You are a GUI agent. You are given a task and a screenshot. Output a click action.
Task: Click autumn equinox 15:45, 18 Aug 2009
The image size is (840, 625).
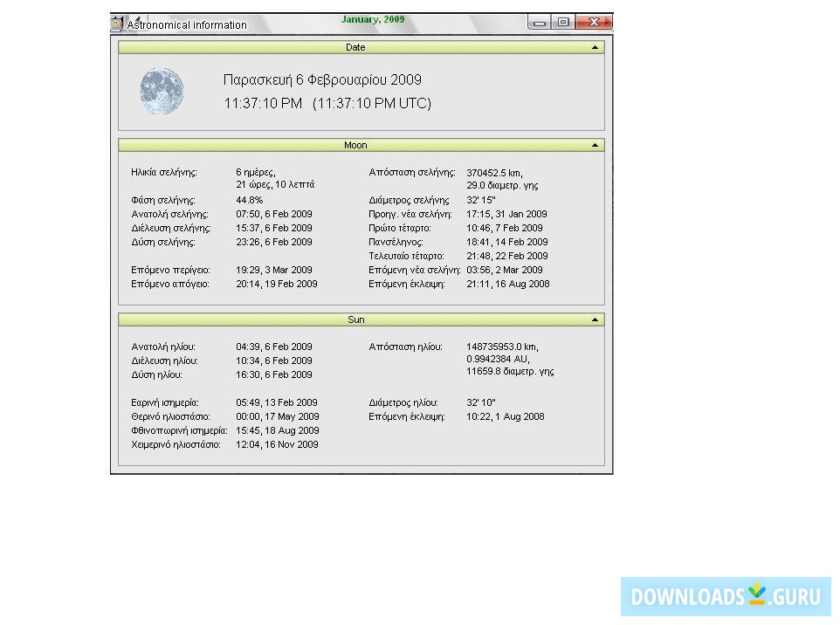coord(278,430)
